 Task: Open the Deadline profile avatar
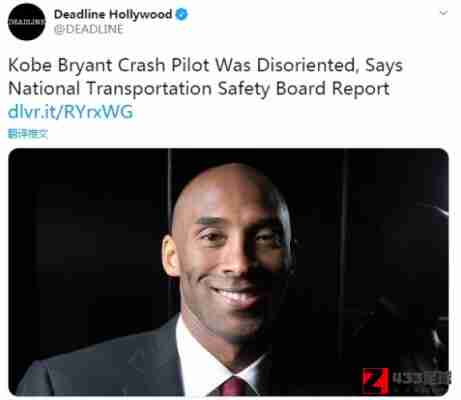point(27,22)
